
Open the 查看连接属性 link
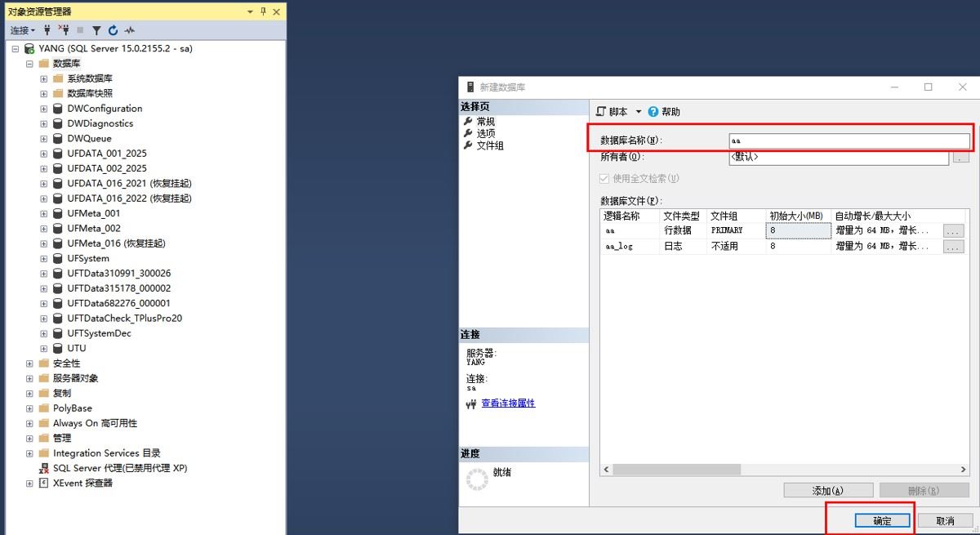(x=508, y=403)
